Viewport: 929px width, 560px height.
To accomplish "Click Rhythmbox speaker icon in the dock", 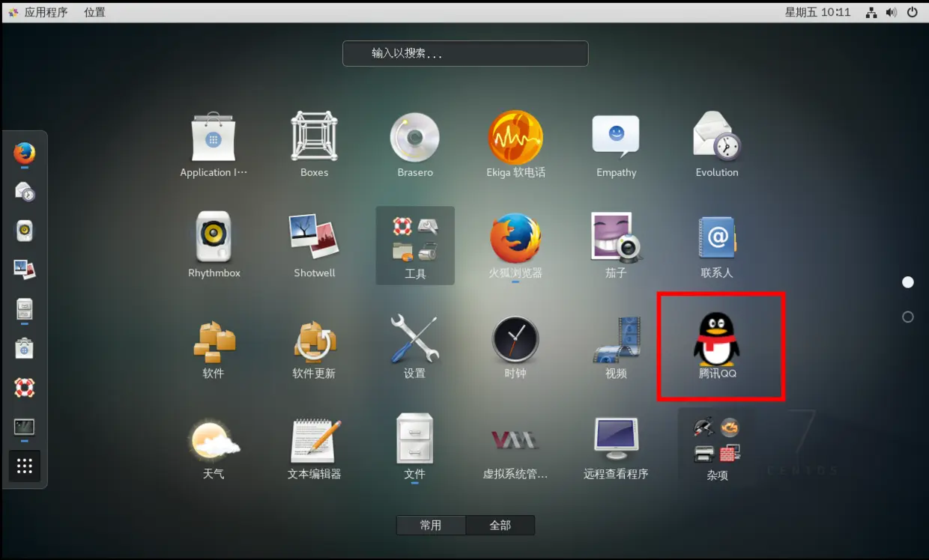I will (x=25, y=231).
